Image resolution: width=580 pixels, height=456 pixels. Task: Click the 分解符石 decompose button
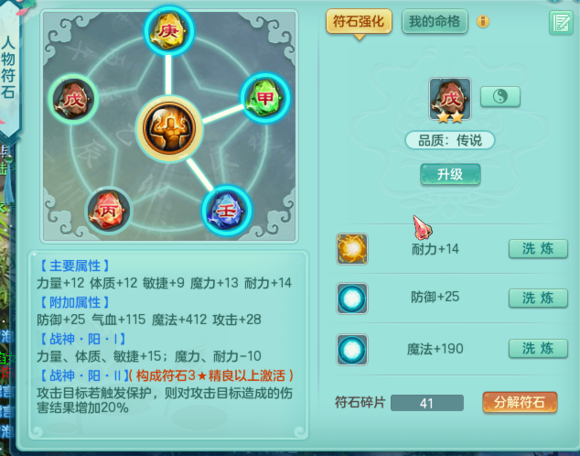click(519, 402)
